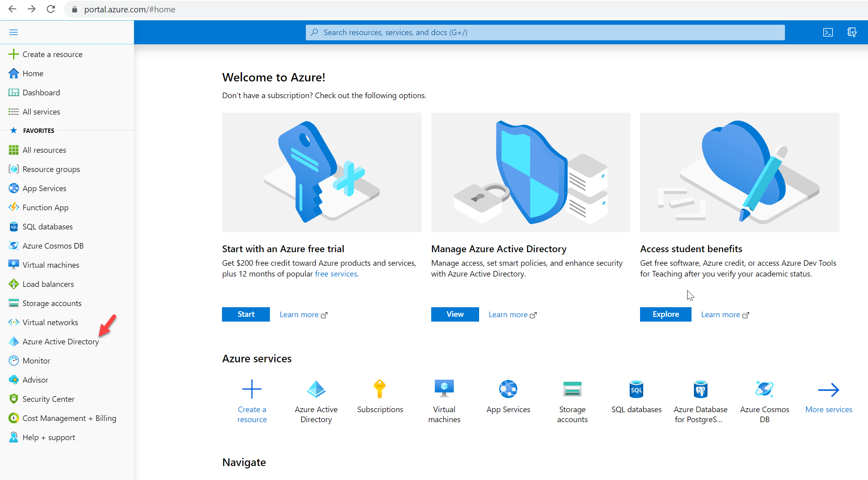Image resolution: width=868 pixels, height=480 pixels.
Task: Open Subscriptions key tile
Action: click(x=380, y=397)
